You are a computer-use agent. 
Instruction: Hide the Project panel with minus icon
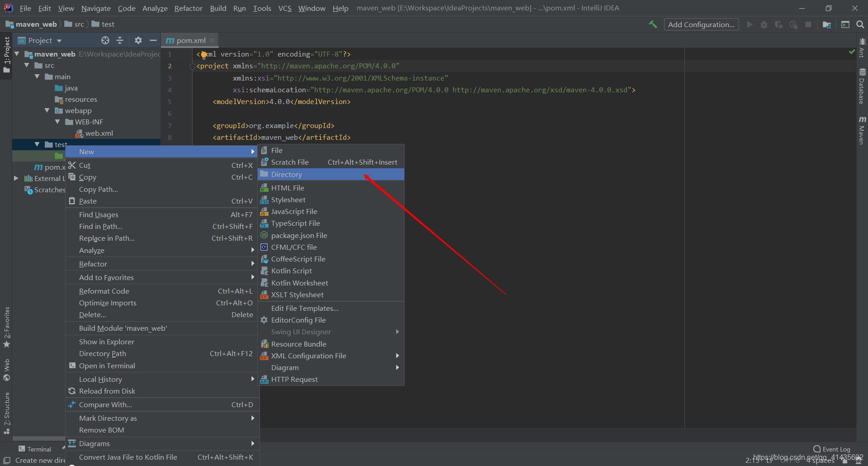pos(153,40)
